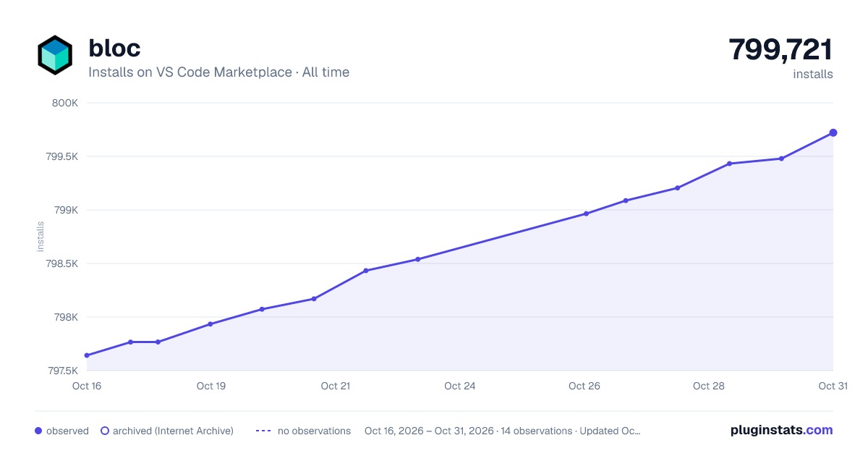Click the Oct 31 x-axis label
The image size is (868, 456).
[x=833, y=386]
